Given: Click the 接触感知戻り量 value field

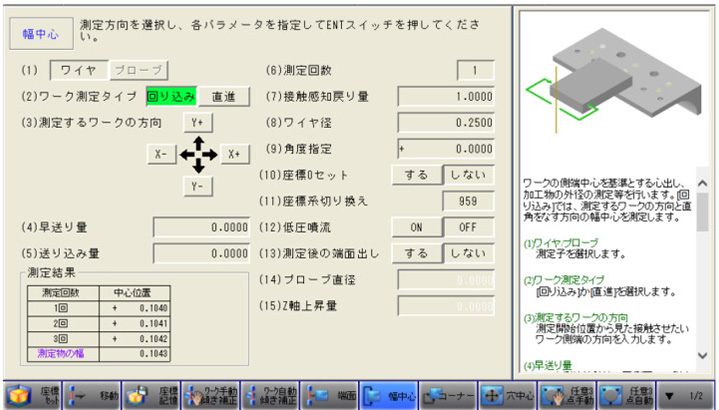Looking at the screenshot, I should tap(446, 96).
